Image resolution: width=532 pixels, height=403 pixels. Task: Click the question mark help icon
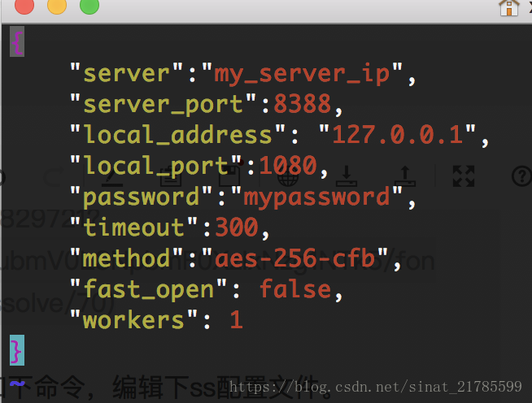(x=521, y=175)
